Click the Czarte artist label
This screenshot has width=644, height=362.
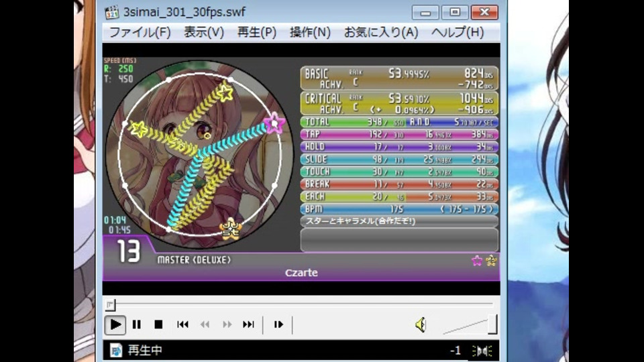[301, 273]
